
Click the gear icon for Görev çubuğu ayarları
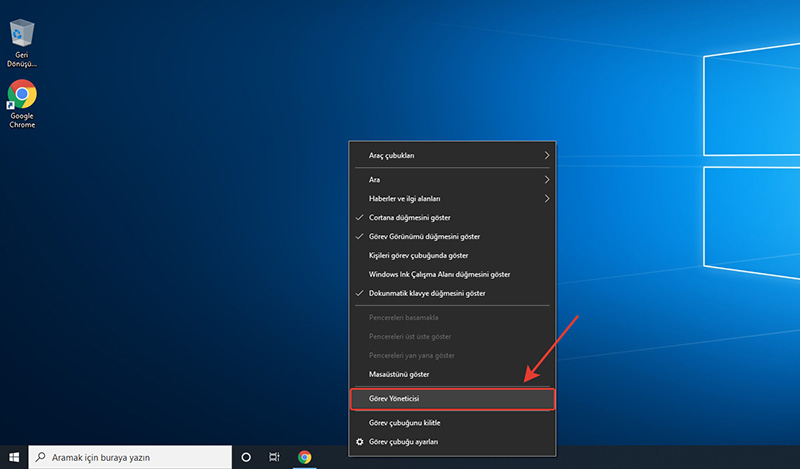pos(360,441)
